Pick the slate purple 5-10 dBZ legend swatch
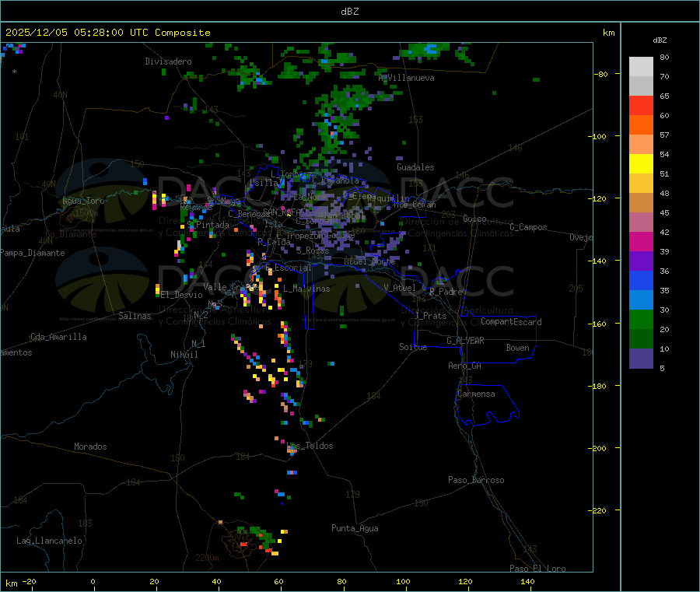 coord(641,359)
